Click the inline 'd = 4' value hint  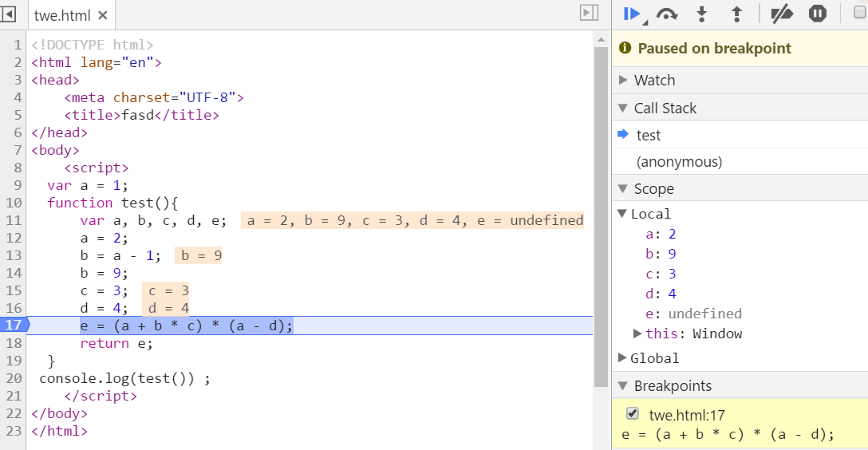pyautogui.click(x=165, y=308)
